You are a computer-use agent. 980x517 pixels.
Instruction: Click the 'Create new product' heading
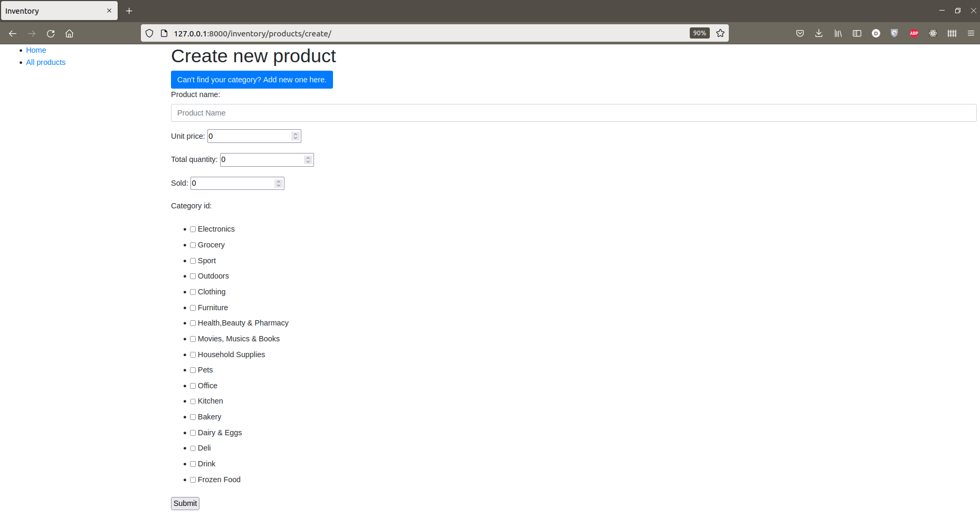click(253, 56)
